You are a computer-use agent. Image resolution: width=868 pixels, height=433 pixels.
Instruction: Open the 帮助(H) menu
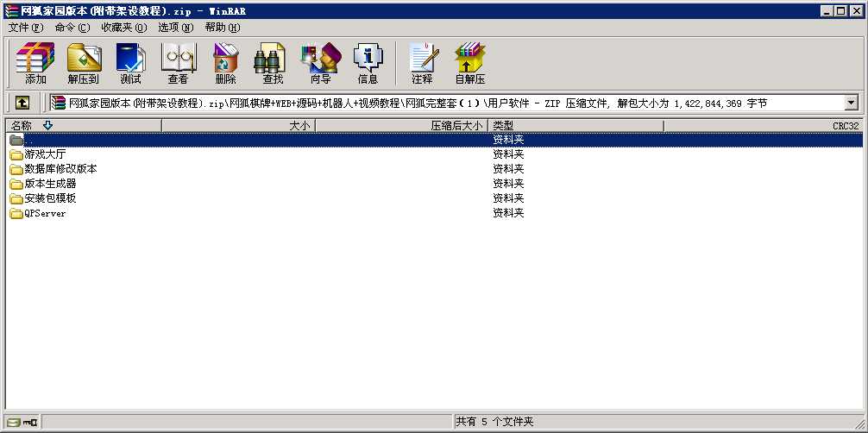point(223,27)
